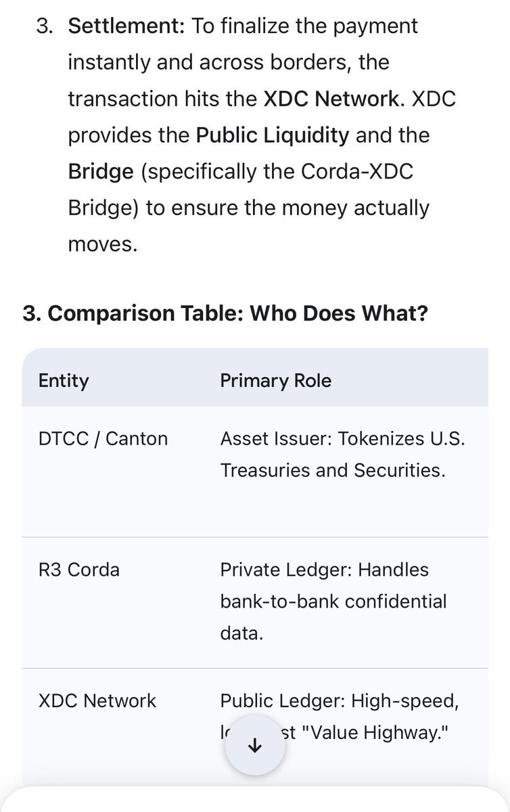Select bold "XDC Network" in the paragraph
The width and height of the screenshot is (510, 812).
331,99
